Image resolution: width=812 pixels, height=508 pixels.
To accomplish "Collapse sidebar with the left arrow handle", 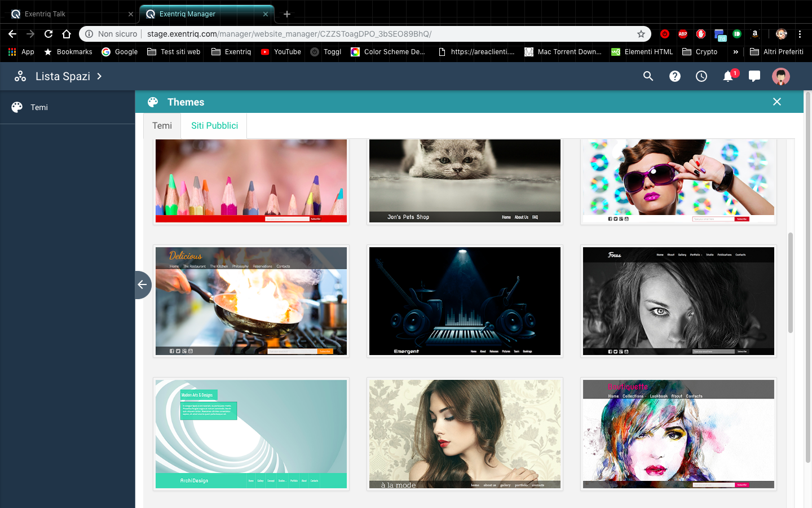I will point(143,284).
